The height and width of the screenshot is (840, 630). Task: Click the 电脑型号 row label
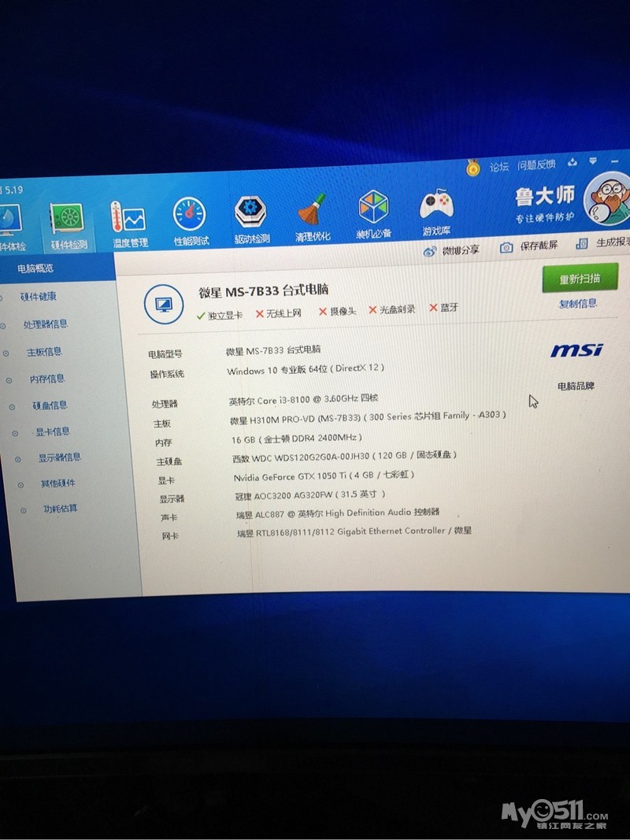click(165, 354)
